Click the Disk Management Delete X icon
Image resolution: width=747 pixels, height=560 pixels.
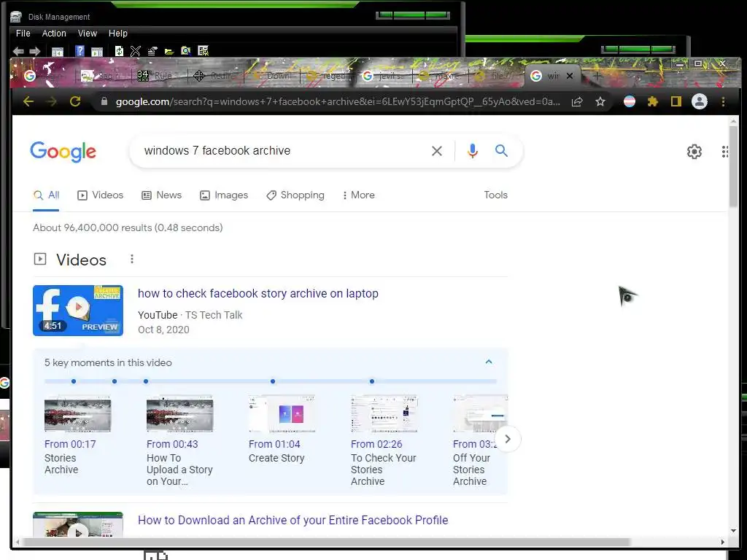click(136, 51)
